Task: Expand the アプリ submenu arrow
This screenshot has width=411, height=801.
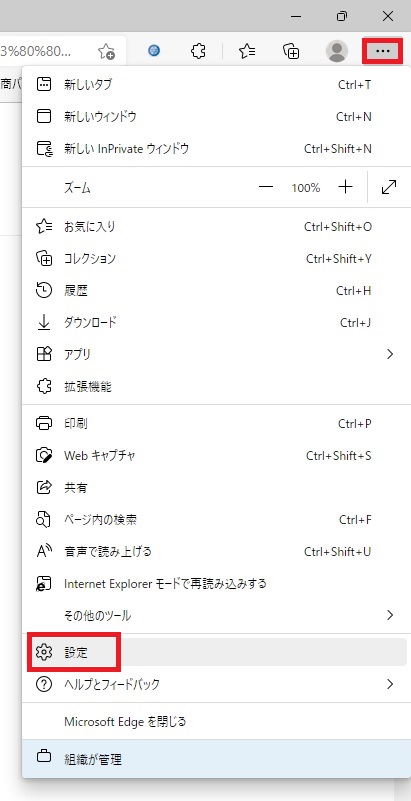Action: 390,354
